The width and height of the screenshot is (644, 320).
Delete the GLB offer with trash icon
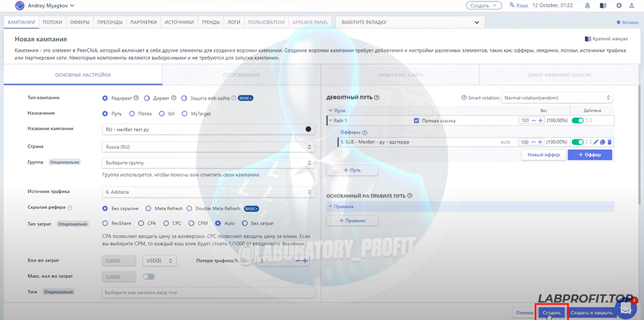pyautogui.click(x=610, y=142)
